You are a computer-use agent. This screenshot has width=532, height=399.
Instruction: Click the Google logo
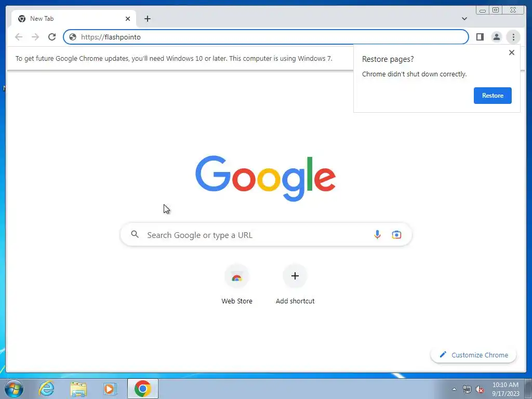(265, 179)
